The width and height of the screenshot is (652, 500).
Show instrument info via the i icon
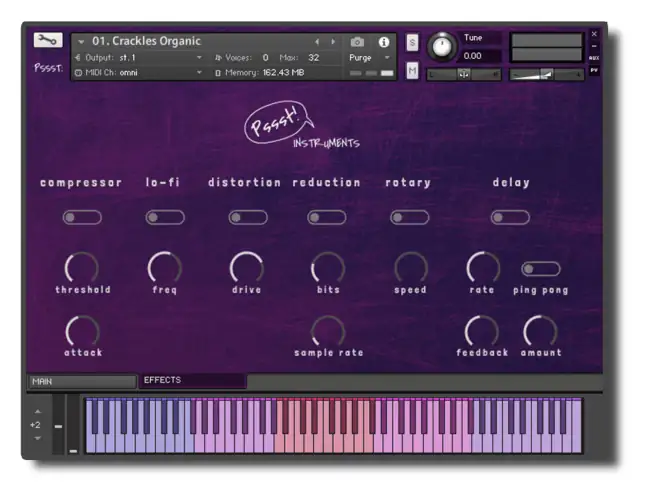(384, 42)
